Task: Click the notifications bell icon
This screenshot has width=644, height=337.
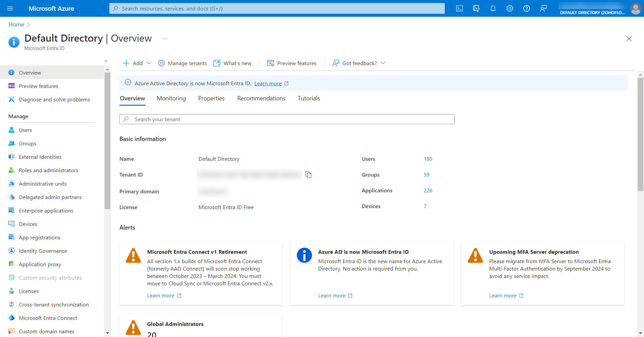Action: [493, 8]
